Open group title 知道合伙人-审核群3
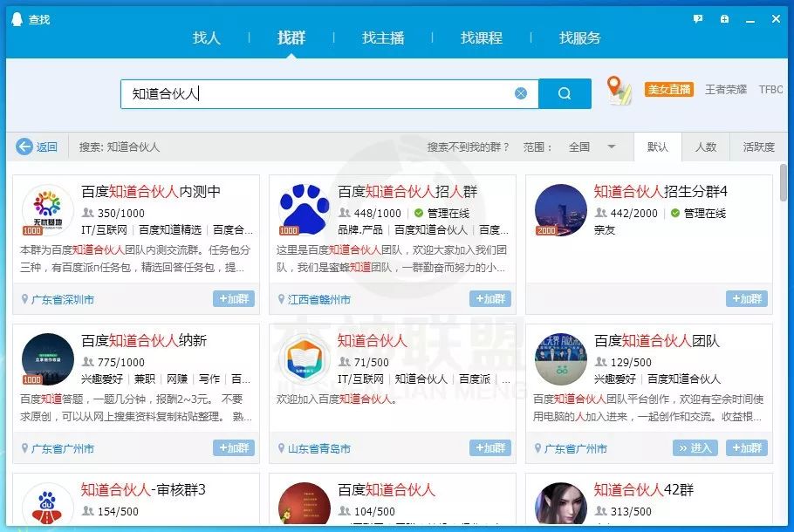 pos(143,490)
